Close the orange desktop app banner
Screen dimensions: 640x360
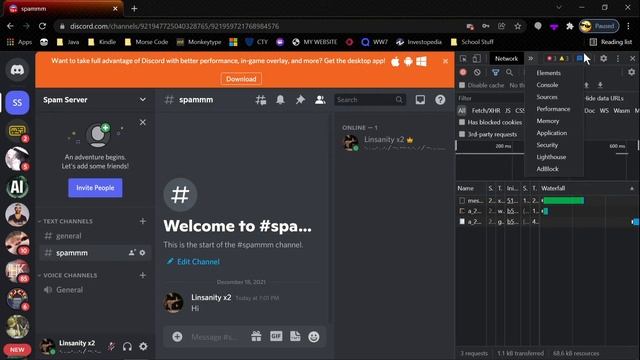[x=445, y=61]
